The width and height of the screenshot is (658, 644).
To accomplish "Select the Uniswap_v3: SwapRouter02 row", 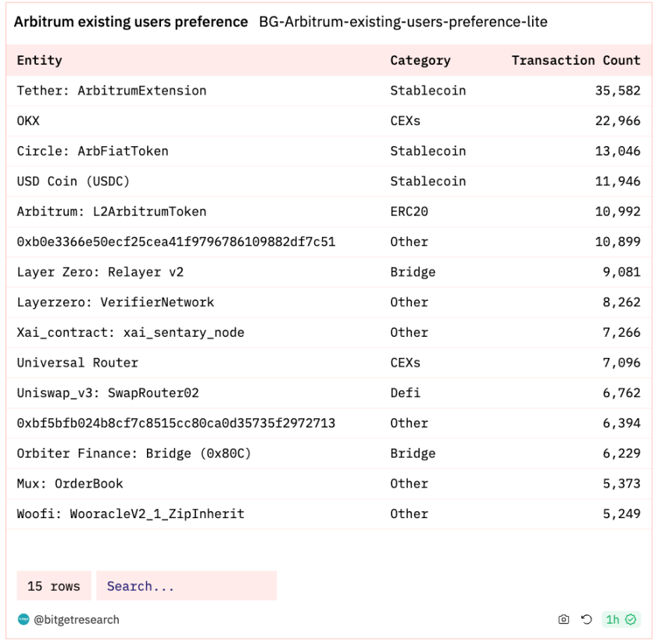I will 329,393.
